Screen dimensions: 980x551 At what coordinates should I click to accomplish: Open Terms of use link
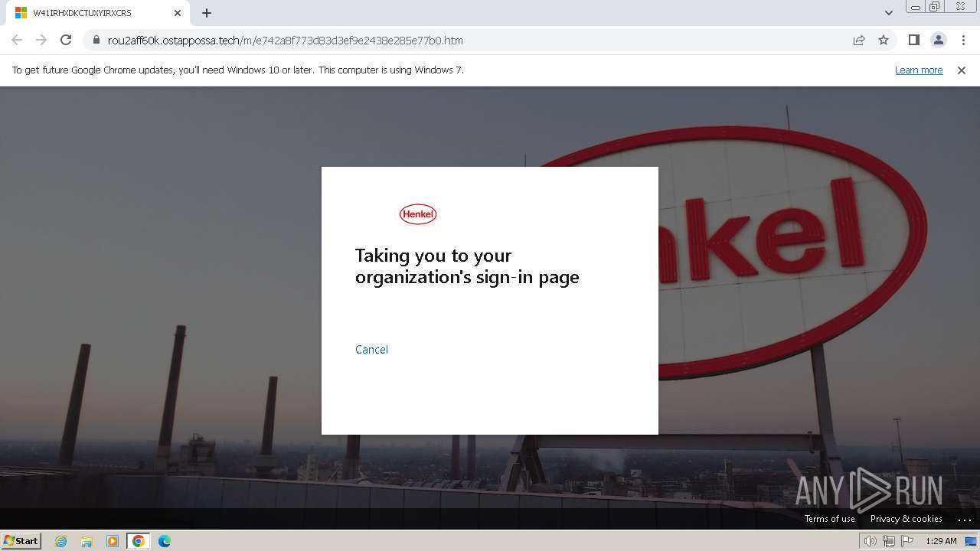[829, 519]
